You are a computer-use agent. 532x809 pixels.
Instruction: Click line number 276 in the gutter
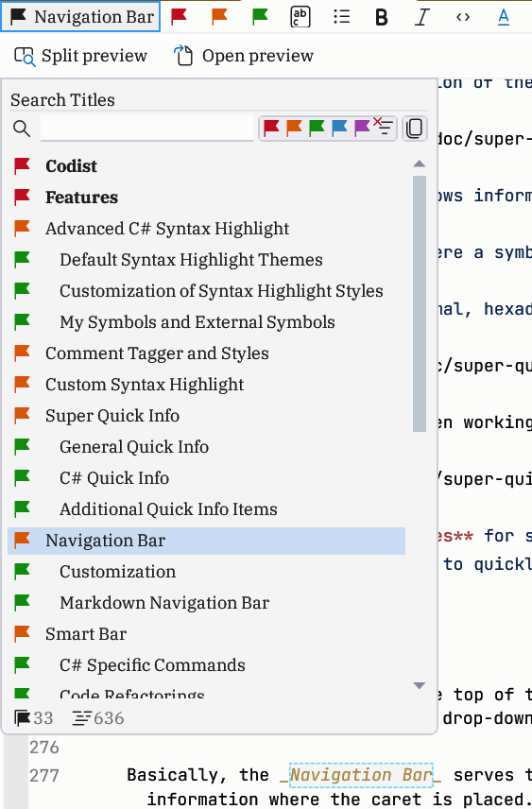click(43, 747)
